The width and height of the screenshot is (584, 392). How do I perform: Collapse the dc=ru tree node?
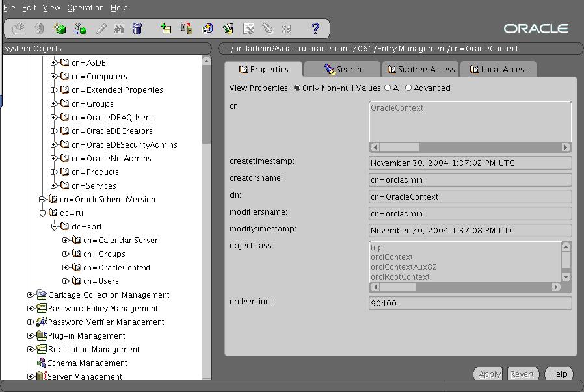coord(42,213)
